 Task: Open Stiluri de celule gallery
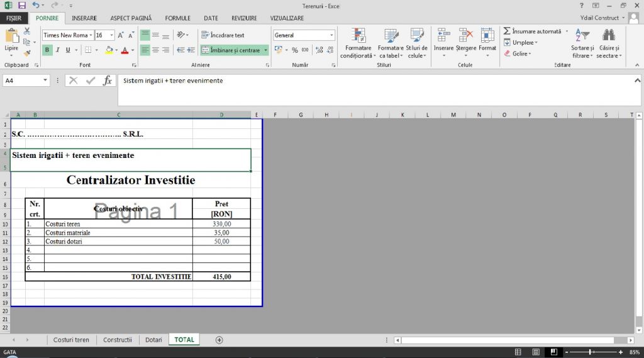[417, 43]
